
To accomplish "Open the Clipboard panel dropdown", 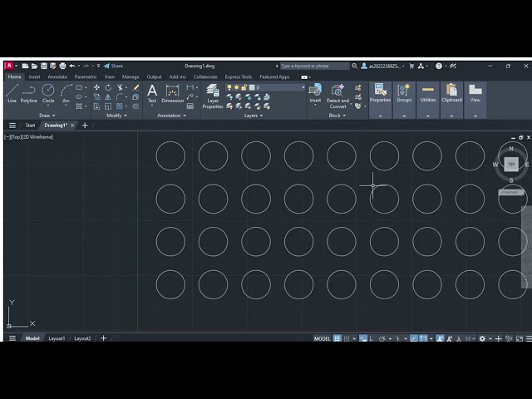I will click(451, 116).
